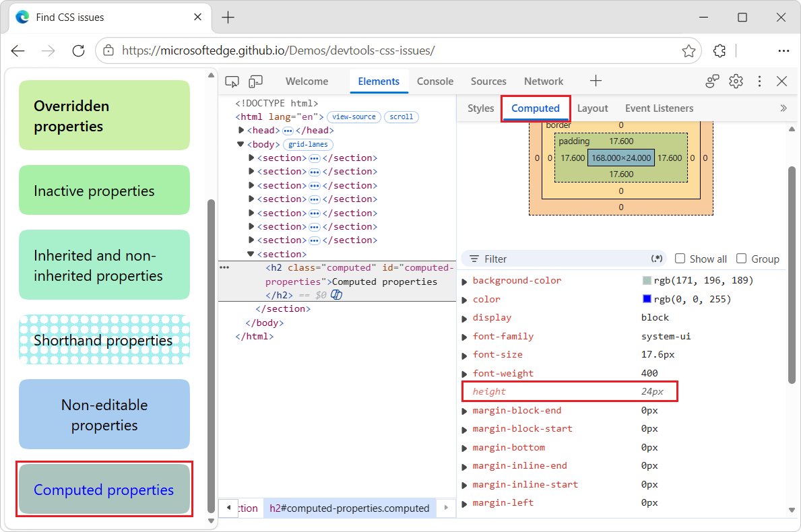Activate the inspect element picker icon
Image resolution: width=801 pixels, height=532 pixels.
click(x=232, y=81)
